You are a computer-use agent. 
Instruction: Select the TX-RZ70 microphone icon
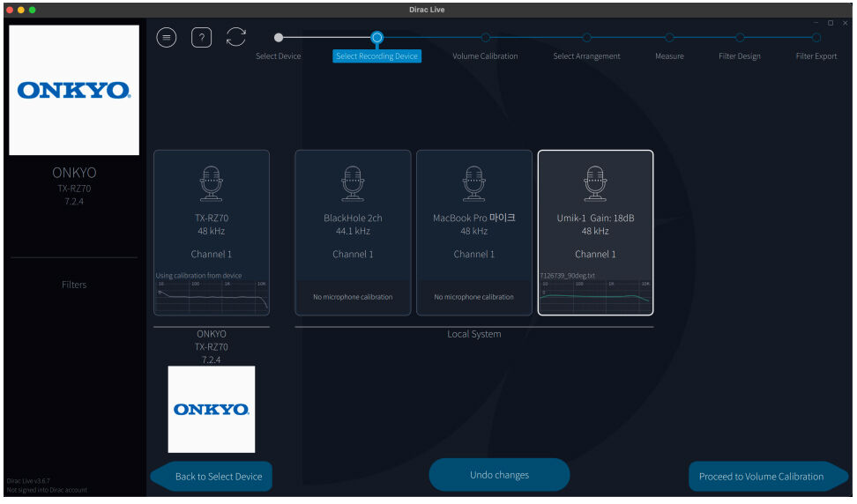[x=212, y=183]
